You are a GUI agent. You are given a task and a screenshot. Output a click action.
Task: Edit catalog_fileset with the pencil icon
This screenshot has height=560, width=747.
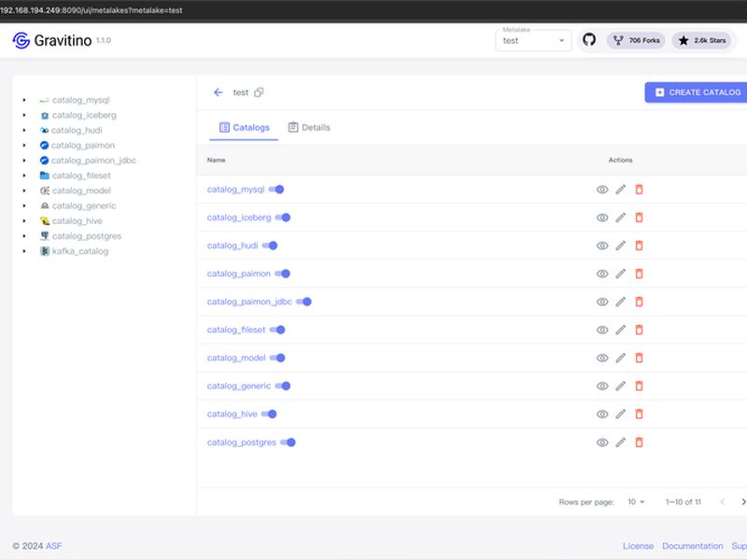tap(620, 330)
